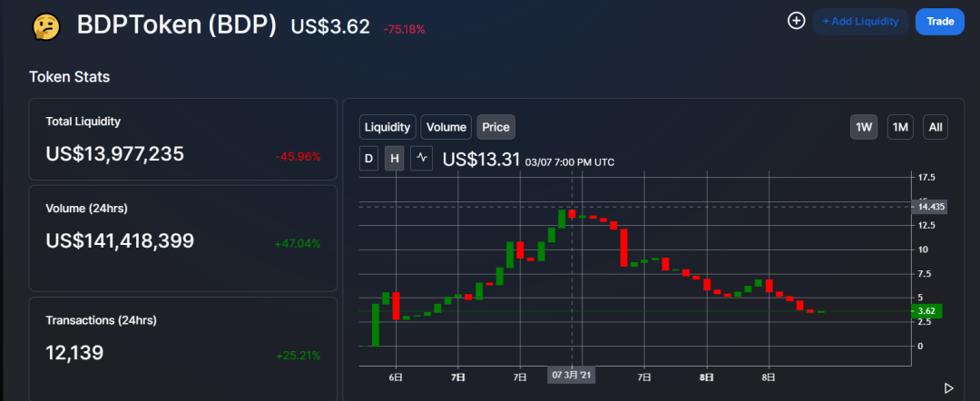980x401 pixels.
Task: Switch chart to Liquidity tab
Action: point(387,127)
